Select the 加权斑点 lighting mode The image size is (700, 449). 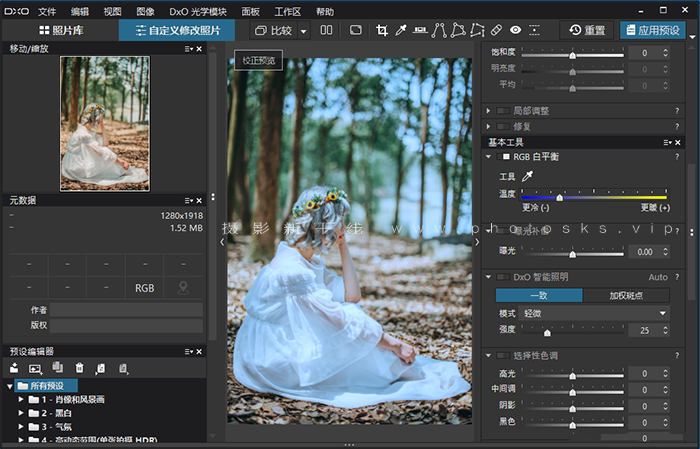point(626,295)
